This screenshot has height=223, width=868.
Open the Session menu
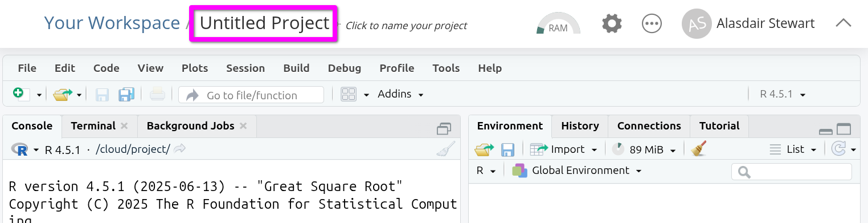245,68
